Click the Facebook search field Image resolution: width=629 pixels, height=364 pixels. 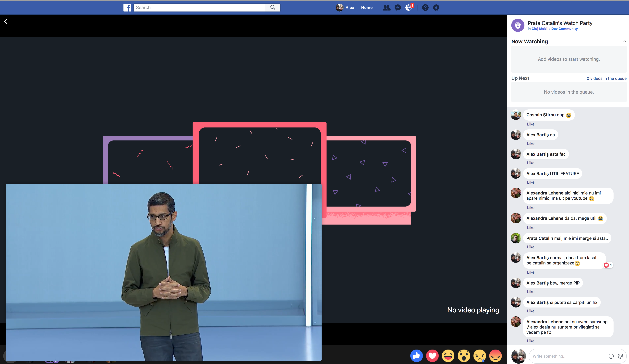click(199, 8)
